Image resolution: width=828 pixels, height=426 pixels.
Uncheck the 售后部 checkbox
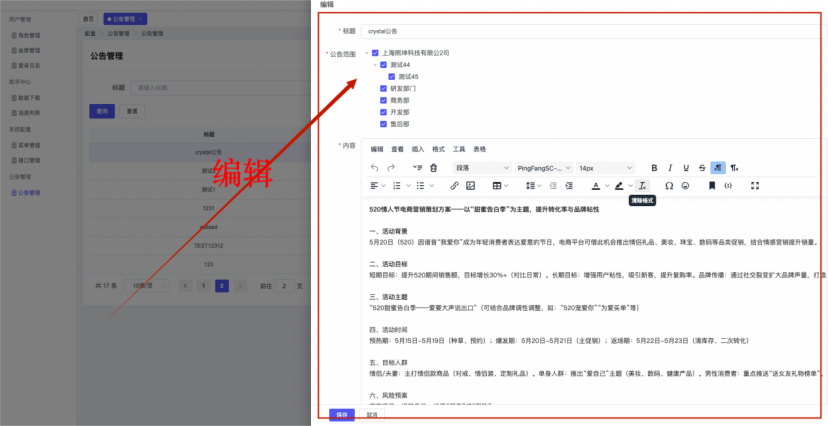(383, 124)
